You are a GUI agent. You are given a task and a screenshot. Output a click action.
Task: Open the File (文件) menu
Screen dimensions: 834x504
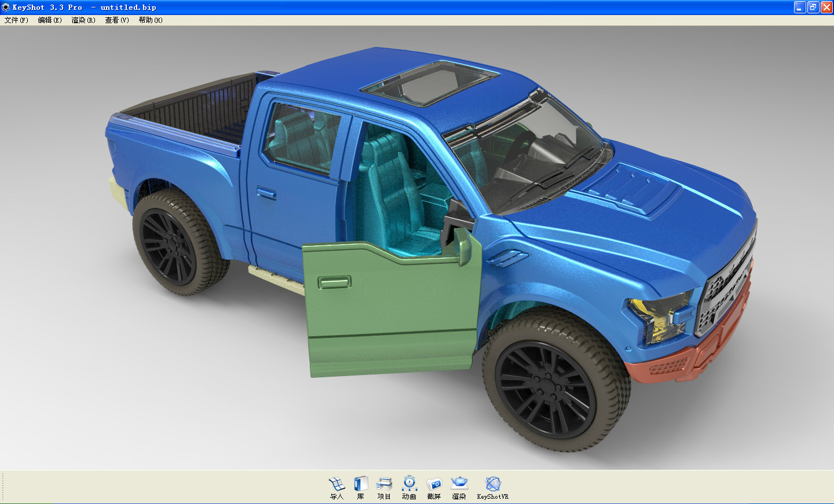coord(16,20)
